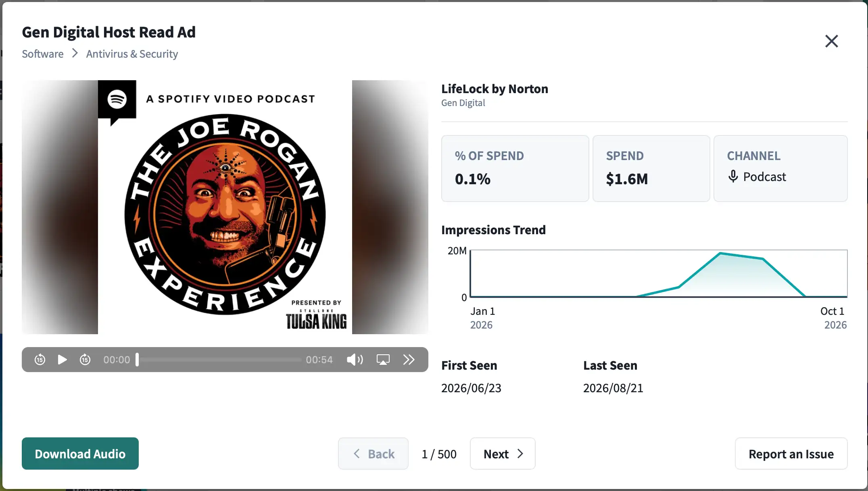Click First Seen date 2026/06/23
868x491 pixels.
[471, 388]
